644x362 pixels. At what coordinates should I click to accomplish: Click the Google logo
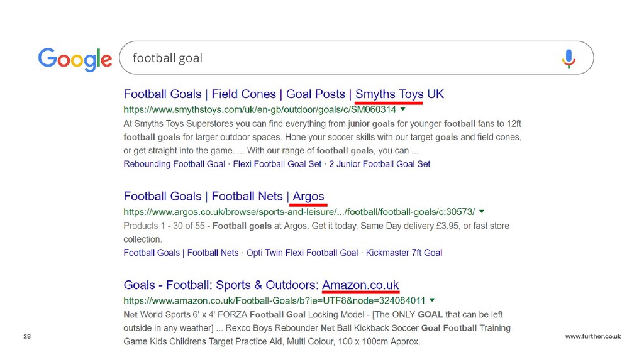pos(75,59)
